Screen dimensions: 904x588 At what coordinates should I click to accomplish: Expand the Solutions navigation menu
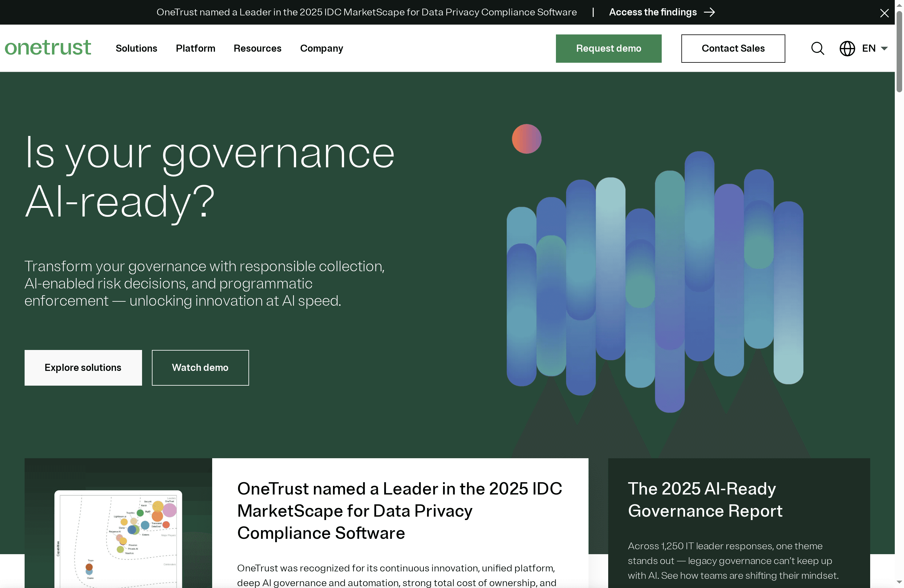point(136,48)
